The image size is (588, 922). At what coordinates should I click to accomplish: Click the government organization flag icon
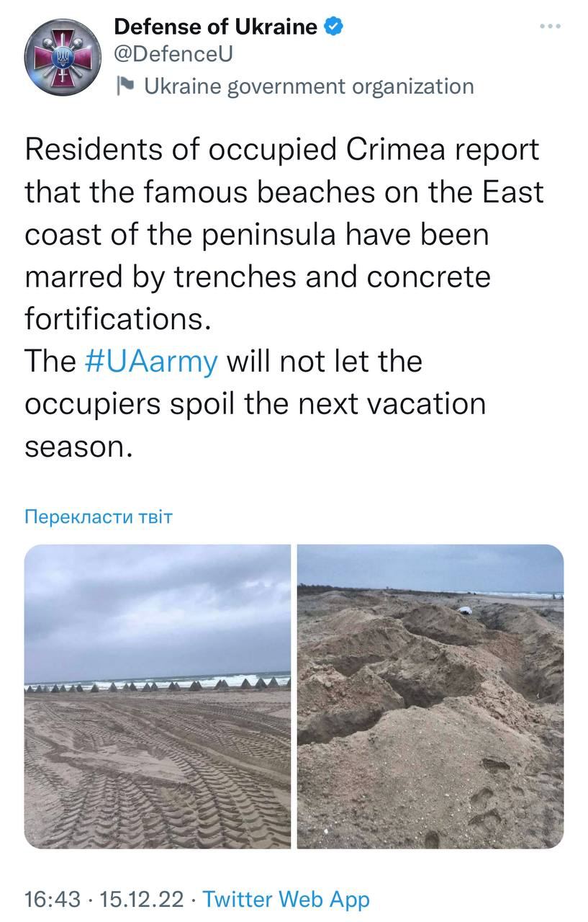point(126,86)
